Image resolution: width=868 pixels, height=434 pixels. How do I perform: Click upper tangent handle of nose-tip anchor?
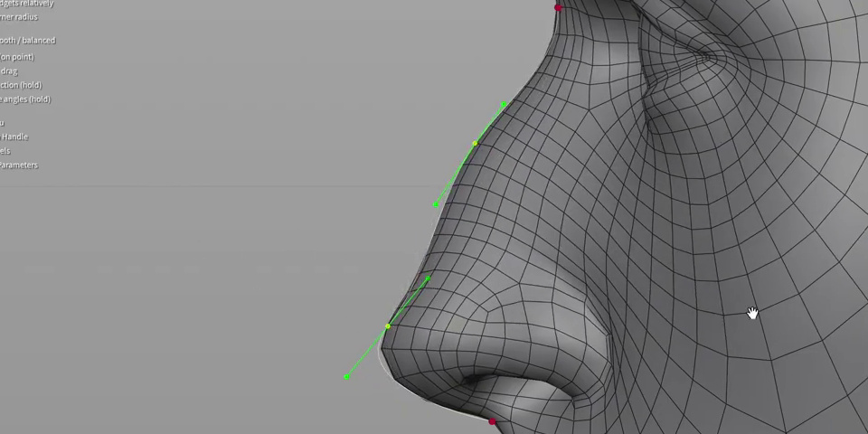click(x=428, y=278)
